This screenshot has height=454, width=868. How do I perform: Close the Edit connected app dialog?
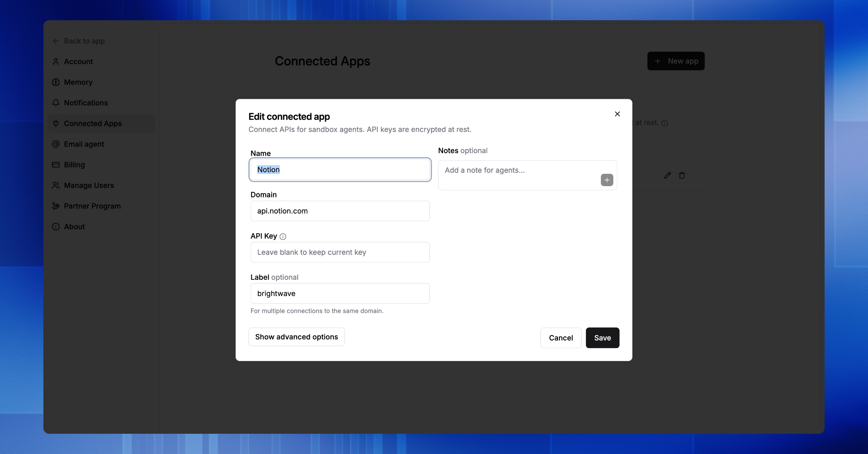point(617,114)
